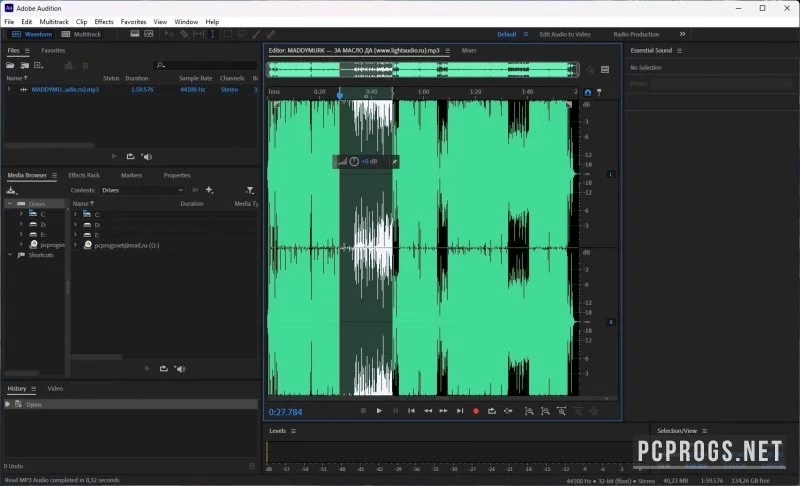
Task: Add shortcut with the plus icon
Action: (209, 190)
